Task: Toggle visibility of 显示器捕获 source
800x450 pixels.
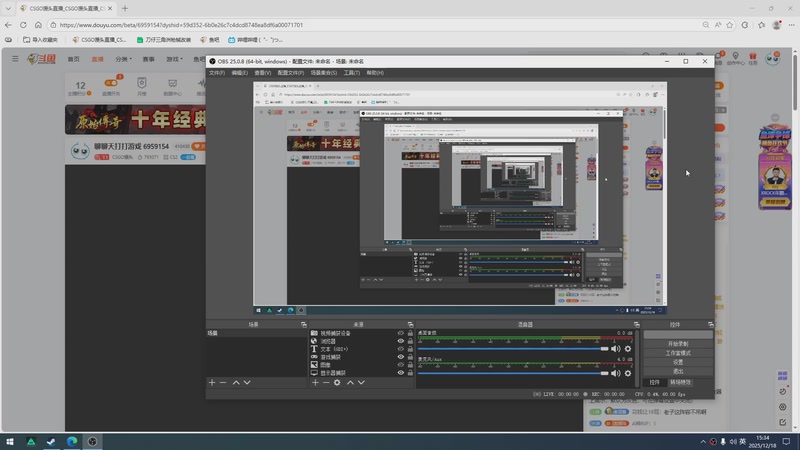Action: click(401, 372)
